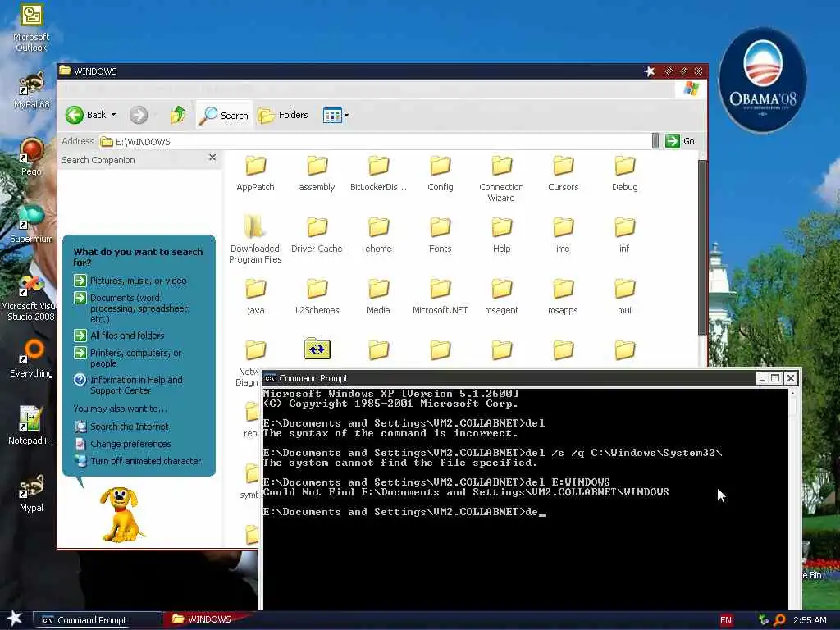Go back in the WINDOWS explorer
This screenshot has height=630, width=840.
[85, 115]
